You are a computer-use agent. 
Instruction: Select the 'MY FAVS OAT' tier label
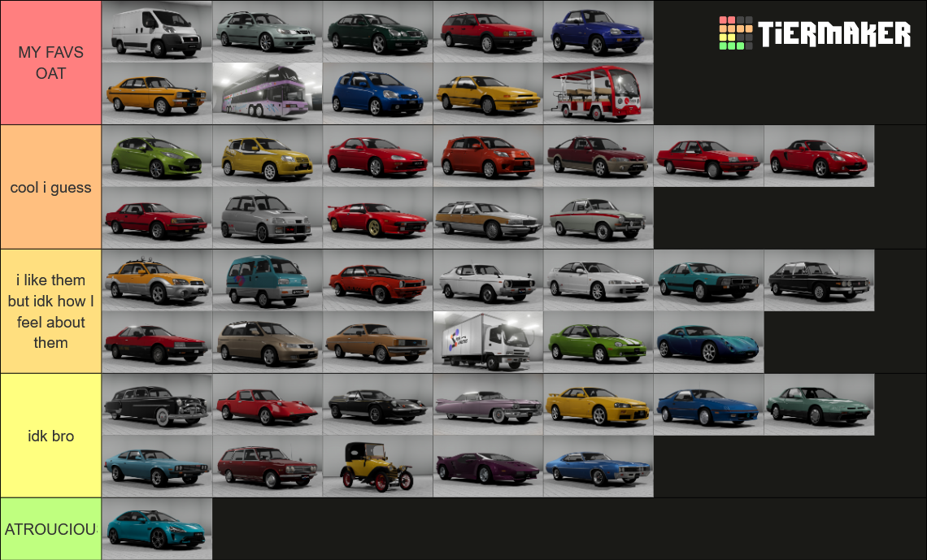click(x=51, y=63)
